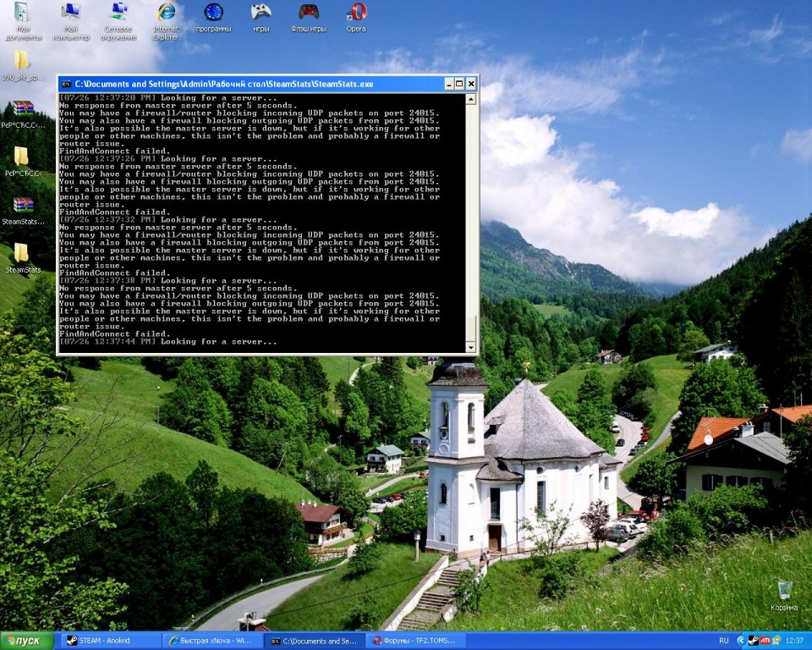Launch the Opera browser shortcut
Viewport: 812px width, 650px height.
[x=356, y=13]
